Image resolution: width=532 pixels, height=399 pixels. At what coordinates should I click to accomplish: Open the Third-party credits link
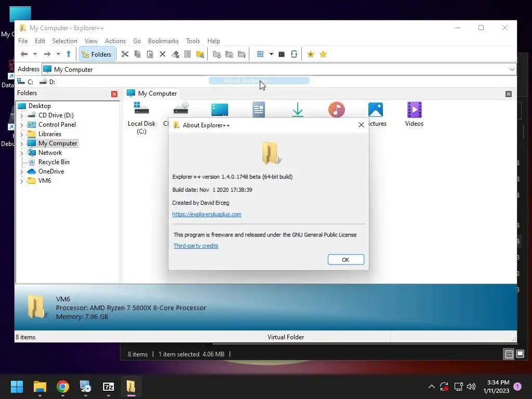tap(196, 246)
